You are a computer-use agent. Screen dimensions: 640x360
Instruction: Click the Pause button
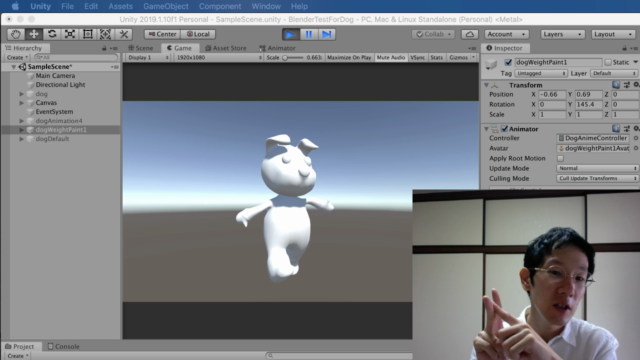(x=309, y=34)
